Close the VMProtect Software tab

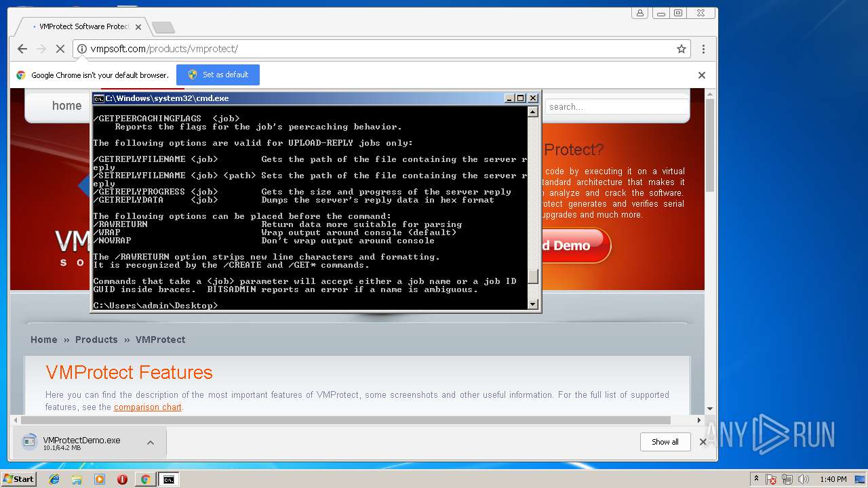138,27
